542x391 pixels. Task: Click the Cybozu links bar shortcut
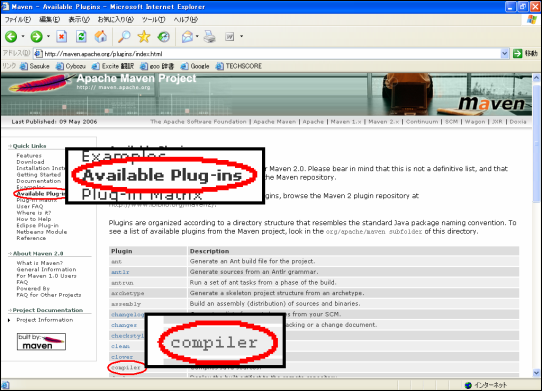coord(71,66)
